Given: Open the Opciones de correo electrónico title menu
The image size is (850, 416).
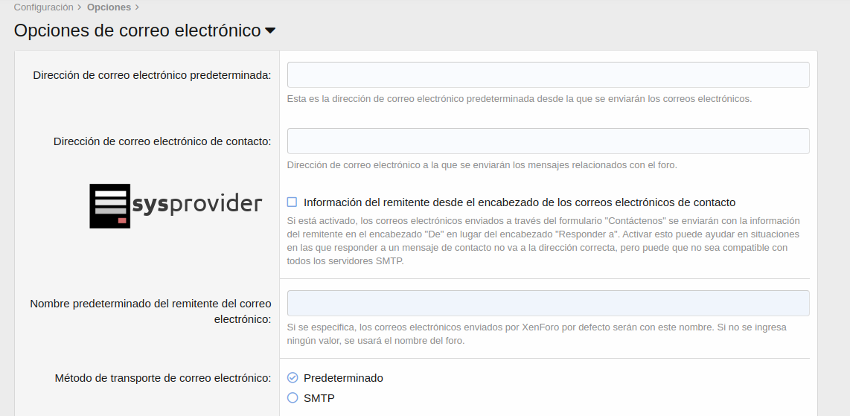Looking at the screenshot, I should click(137, 30).
